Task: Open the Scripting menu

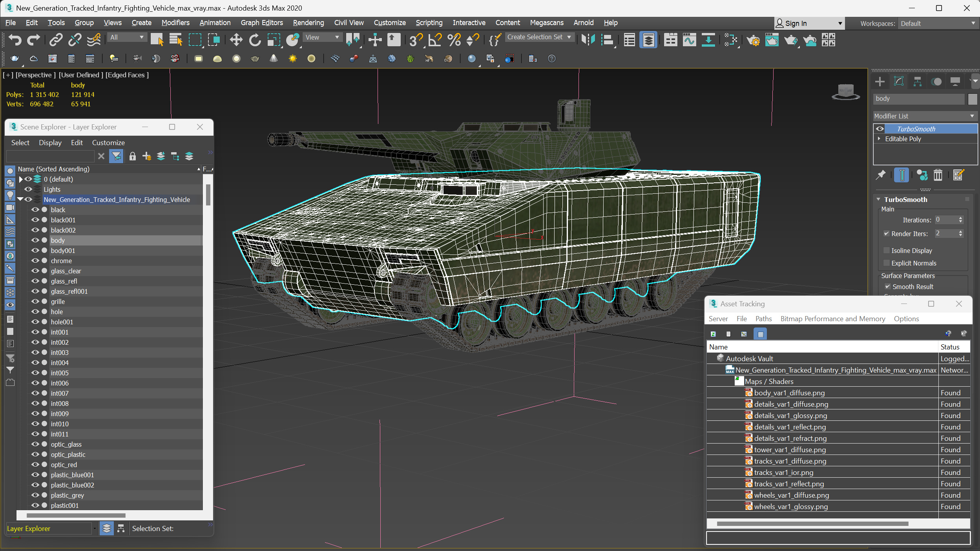Action: coord(429,22)
